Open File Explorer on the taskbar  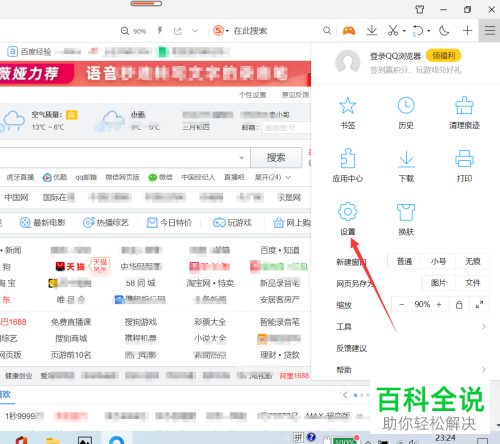(x=53, y=440)
